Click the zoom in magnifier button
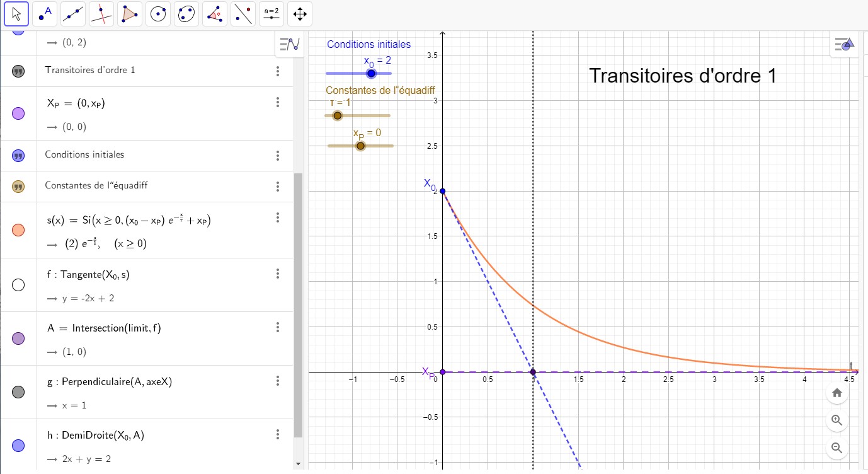This screenshot has height=474, width=868. 837,420
